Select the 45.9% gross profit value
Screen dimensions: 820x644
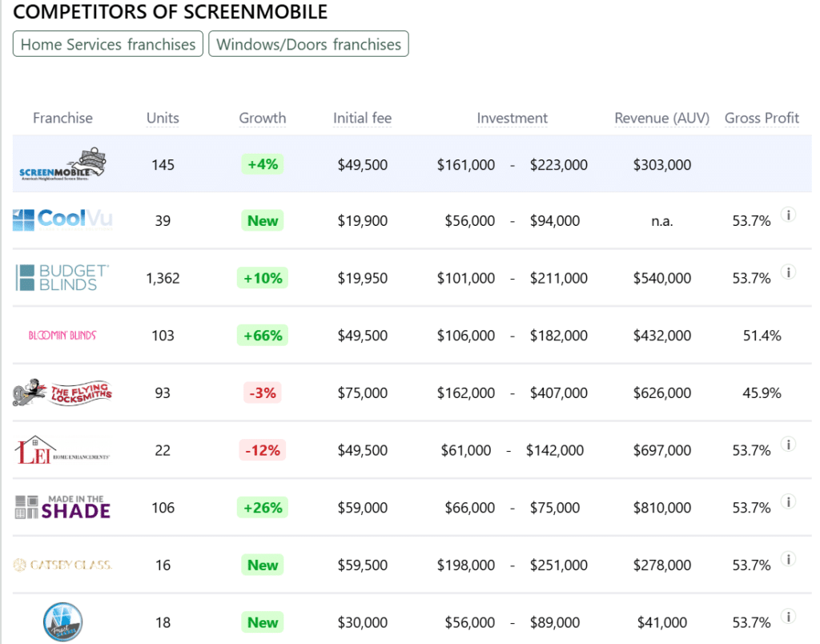pyautogui.click(x=762, y=392)
